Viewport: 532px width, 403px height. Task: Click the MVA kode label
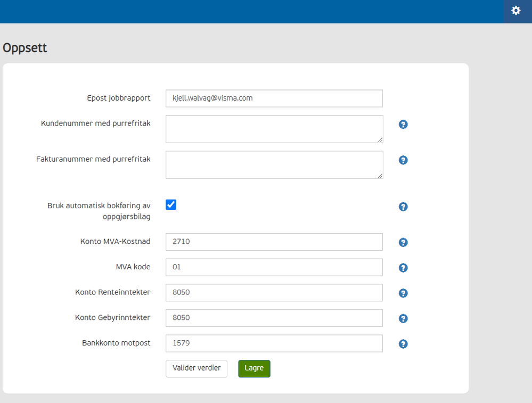click(133, 267)
